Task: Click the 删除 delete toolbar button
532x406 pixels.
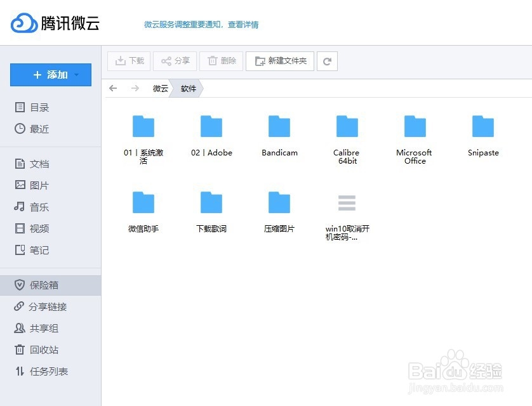Action: pyautogui.click(x=221, y=61)
